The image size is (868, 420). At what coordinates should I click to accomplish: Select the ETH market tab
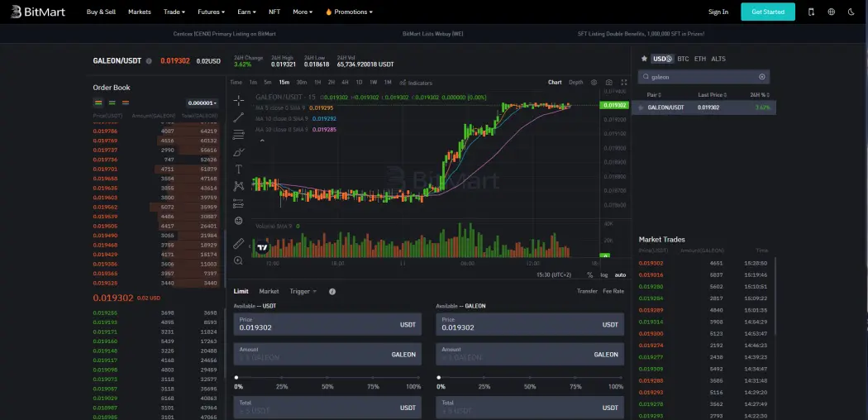coord(700,59)
